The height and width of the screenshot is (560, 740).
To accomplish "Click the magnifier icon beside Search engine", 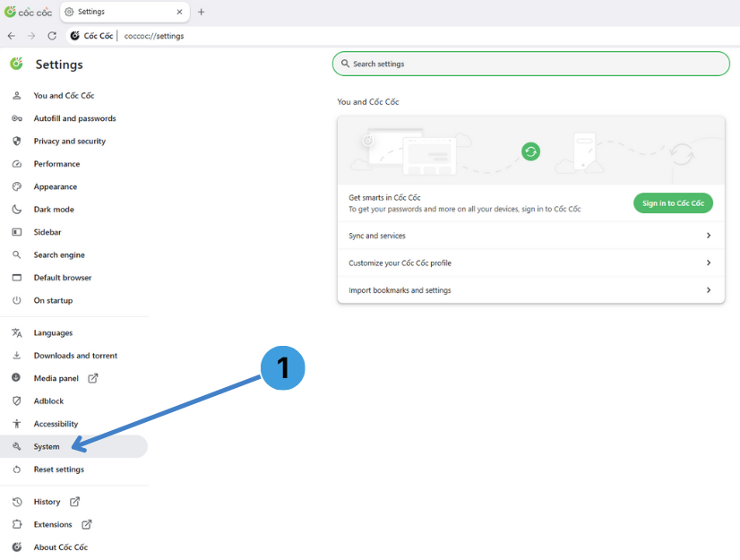I will 16,255.
